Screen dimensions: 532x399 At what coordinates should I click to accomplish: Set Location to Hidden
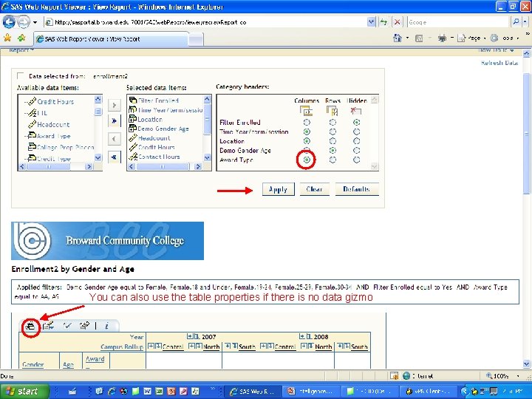(x=356, y=141)
